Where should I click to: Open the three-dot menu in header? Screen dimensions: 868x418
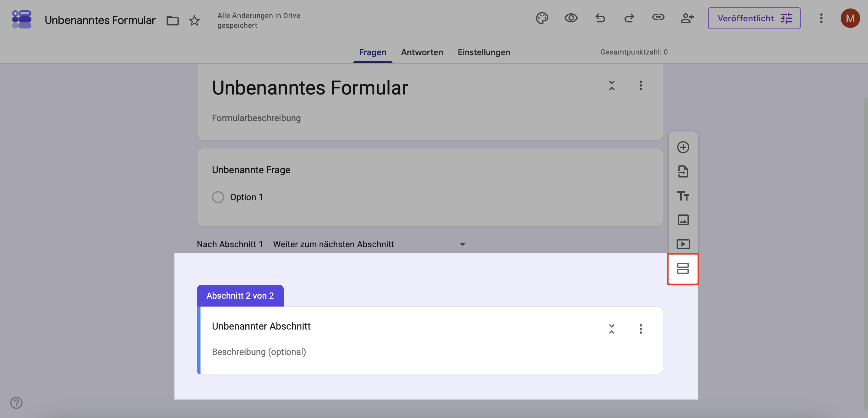[x=821, y=18]
